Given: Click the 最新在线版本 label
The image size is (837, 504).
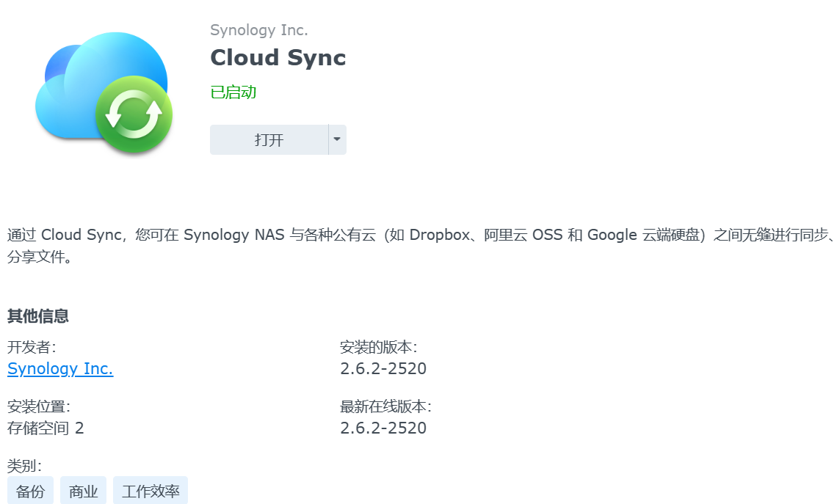Looking at the screenshot, I should 385,406.
